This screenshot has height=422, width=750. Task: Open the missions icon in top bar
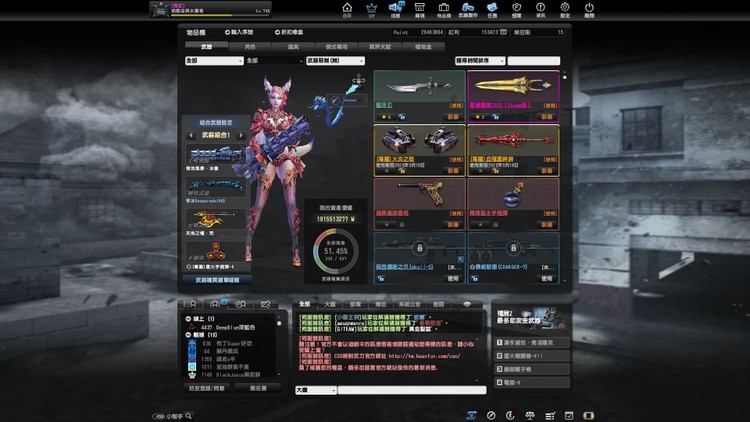[x=492, y=9]
